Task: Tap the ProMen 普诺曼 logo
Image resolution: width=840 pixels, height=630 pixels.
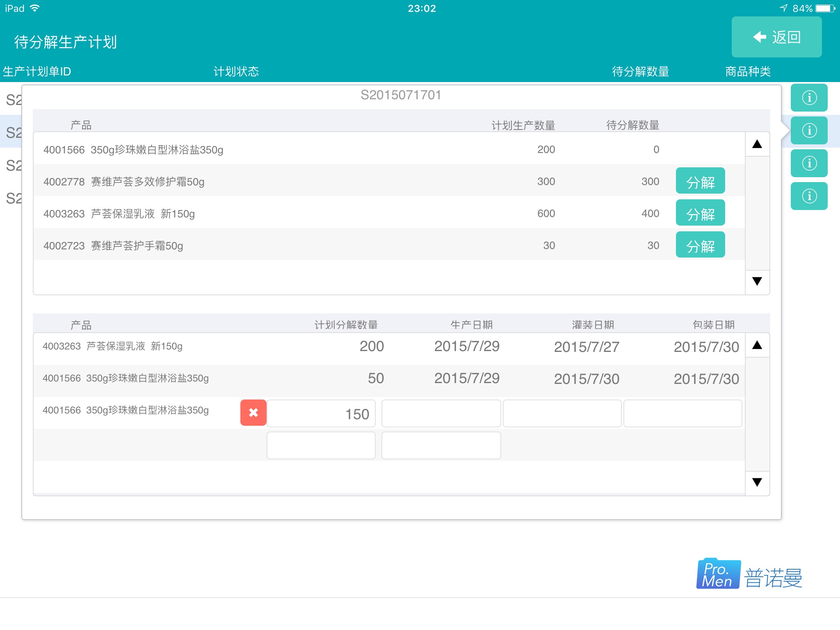Action: point(749,574)
